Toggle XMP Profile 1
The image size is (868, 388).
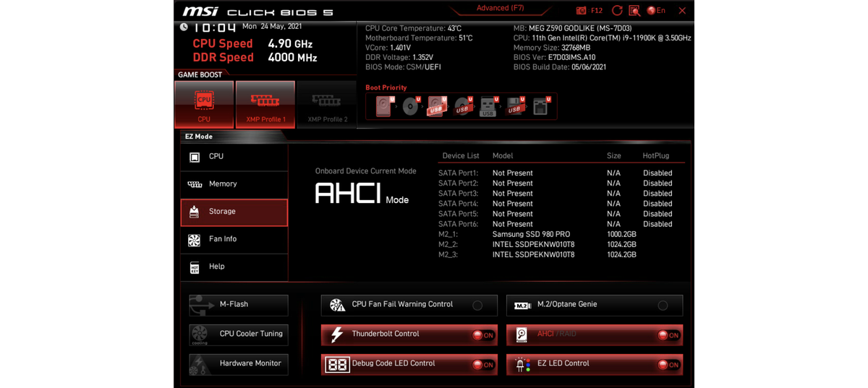tap(265, 105)
